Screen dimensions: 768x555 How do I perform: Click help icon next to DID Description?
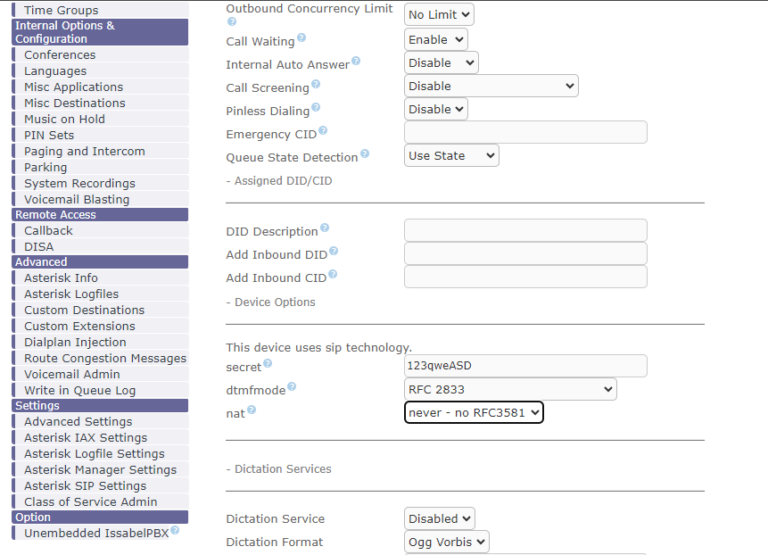pos(324,229)
